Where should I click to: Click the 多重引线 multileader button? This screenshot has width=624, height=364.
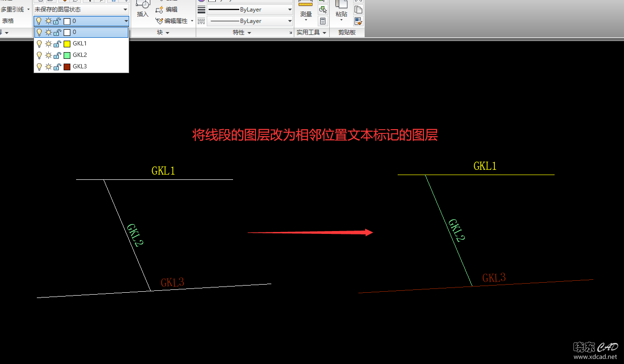pos(12,10)
